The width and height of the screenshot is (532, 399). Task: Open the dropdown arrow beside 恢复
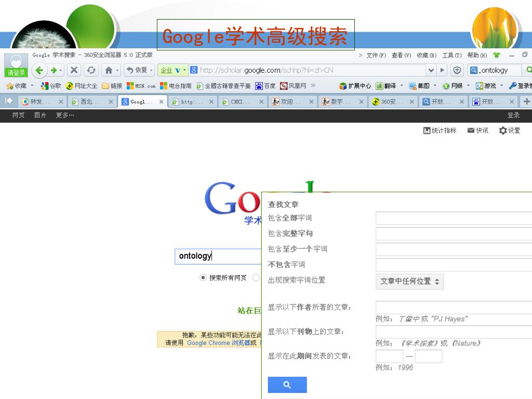tap(151, 70)
